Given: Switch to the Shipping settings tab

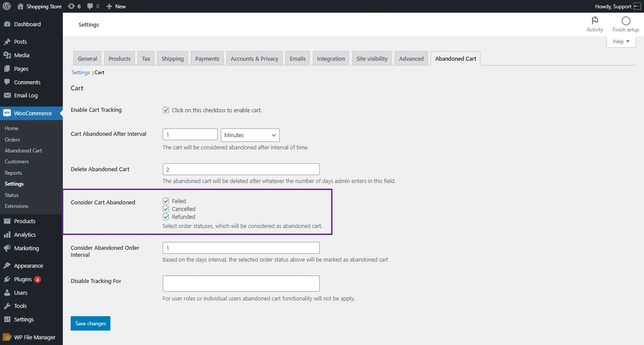Looking at the screenshot, I should click(x=172, y=59).
